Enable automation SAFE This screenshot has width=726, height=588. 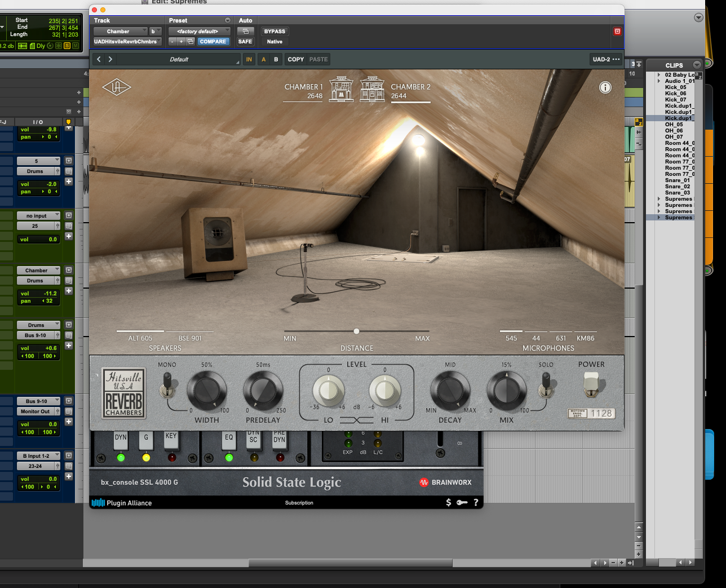coord(245,42)
